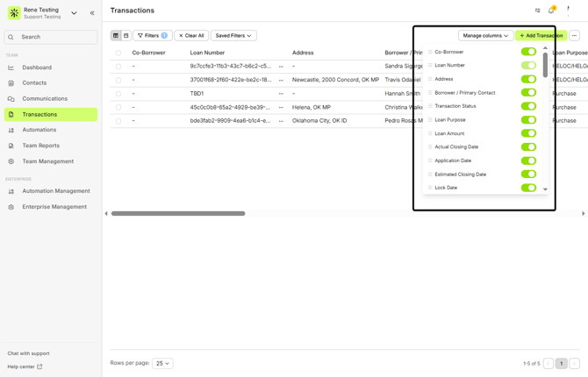Select checkbox for the TBD1 row
The height and width of the screenshot is (377, 588).
coord(118,94)
